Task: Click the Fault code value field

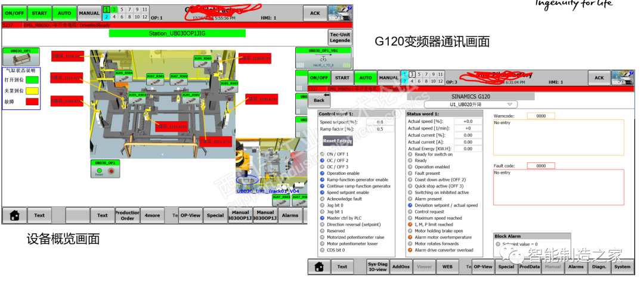Action: coord(541,166)
